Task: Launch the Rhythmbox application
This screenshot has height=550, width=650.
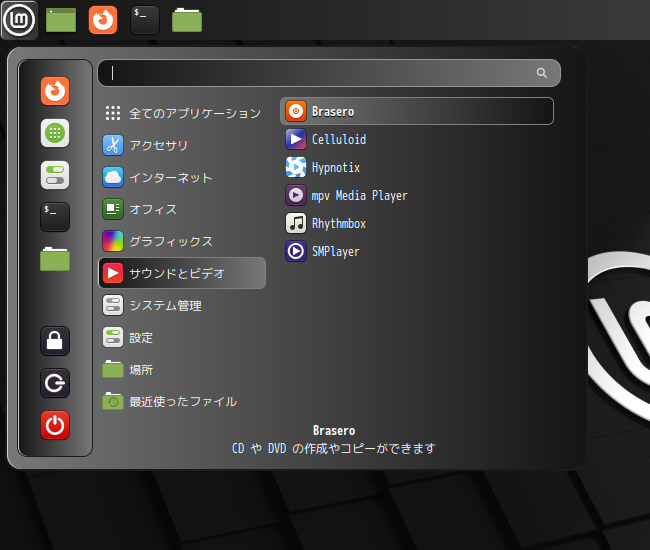Action: 417,223
